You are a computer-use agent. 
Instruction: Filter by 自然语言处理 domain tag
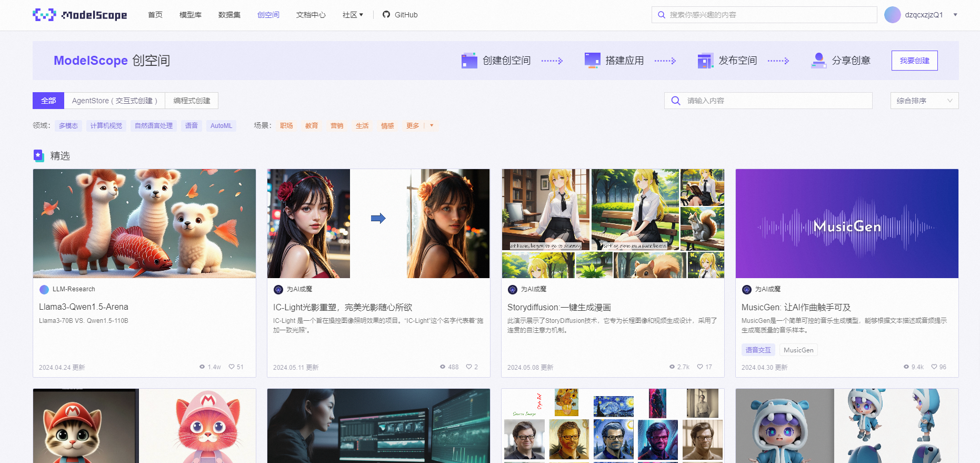pyautogui.click(x=154, y=126)
